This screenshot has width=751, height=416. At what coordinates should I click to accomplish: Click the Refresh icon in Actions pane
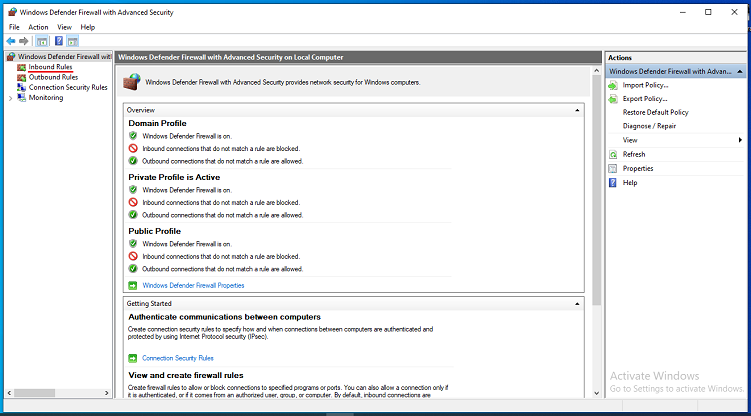tap(613, 155)
